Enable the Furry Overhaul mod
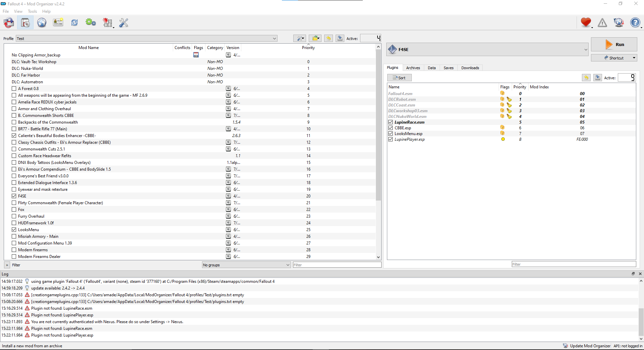Image resolution: width=644 pixels, height=350 pixels. coord(14,216)
